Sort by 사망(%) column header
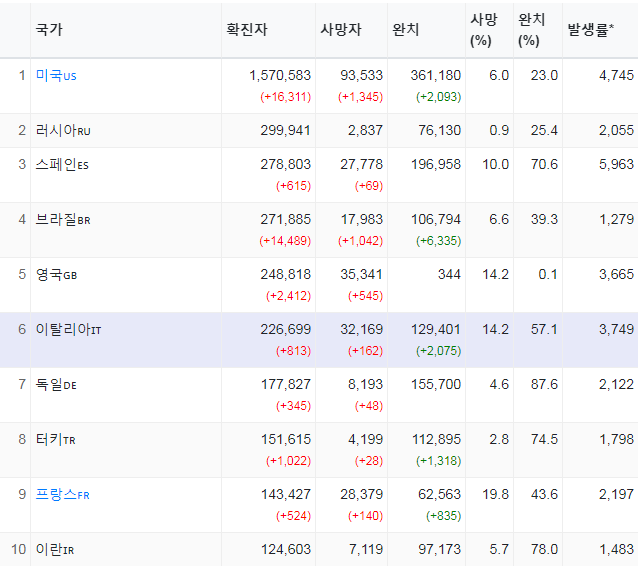 coord(483,30)
